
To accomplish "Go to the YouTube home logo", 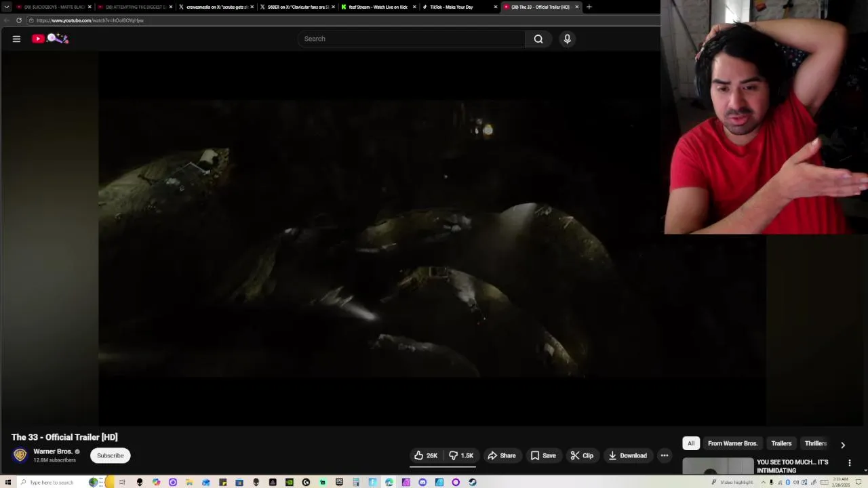I will pyautogui.click(x=50, y=39).
